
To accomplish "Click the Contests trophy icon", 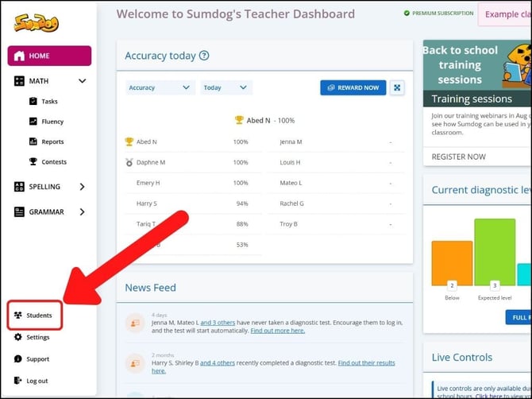I will (x=33, y=161).
